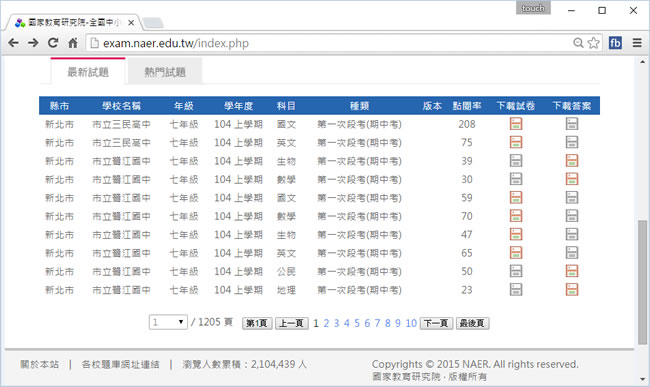The height and width of the screenshot is (387, 650).
Task: Switch to 最新試題 tab
Action: 88,72
